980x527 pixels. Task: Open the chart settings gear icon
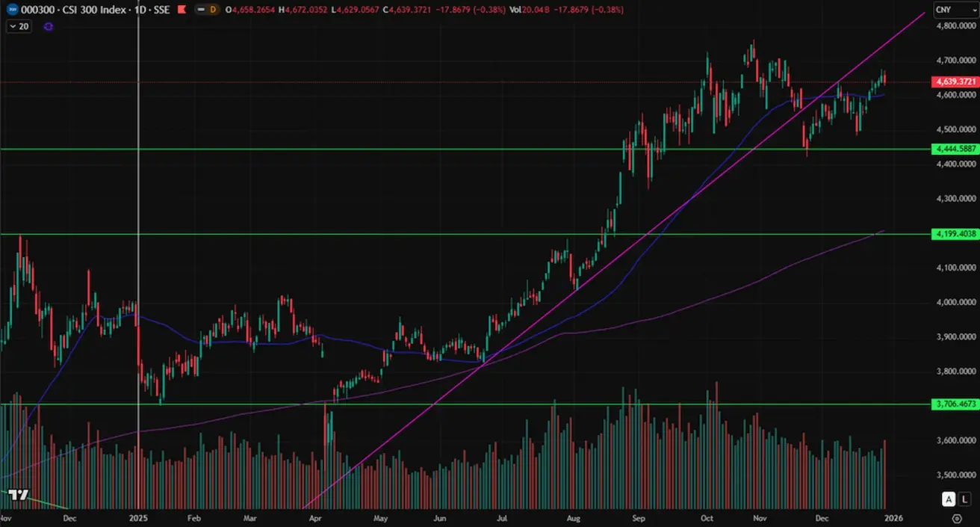pos(956,517)
